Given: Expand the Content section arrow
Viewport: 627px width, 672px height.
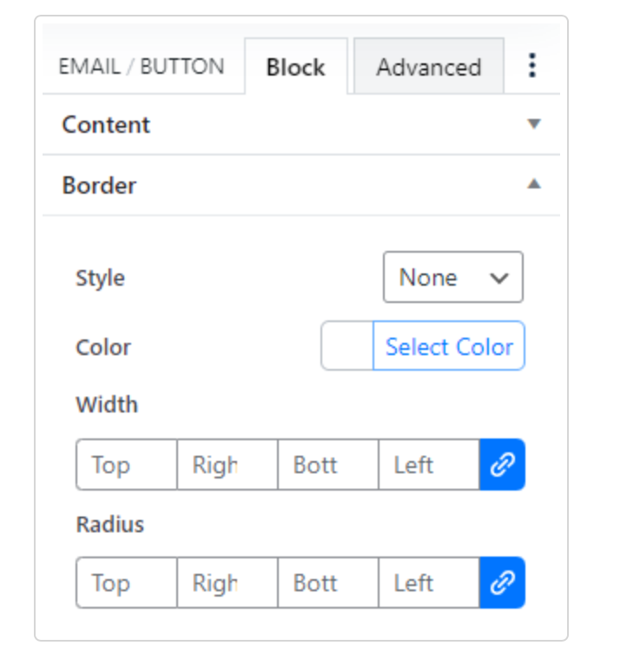Looking at the screenshot, I should pyautogui.click(x=534, y=124).
